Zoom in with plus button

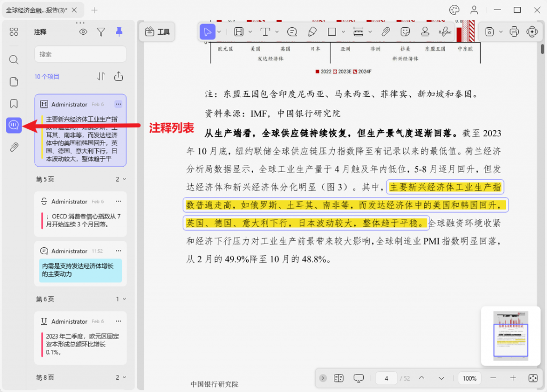click(513, 378)
